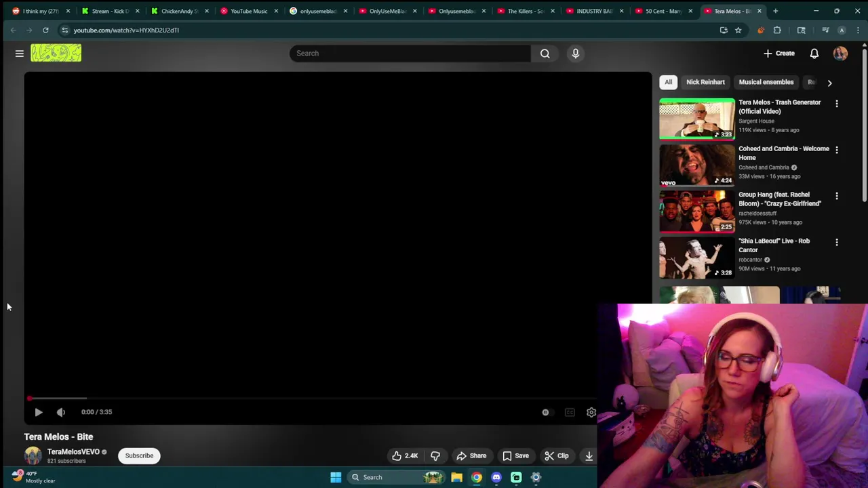
Task: Open options menu for Welcome Home video
Action: [837, 150]
